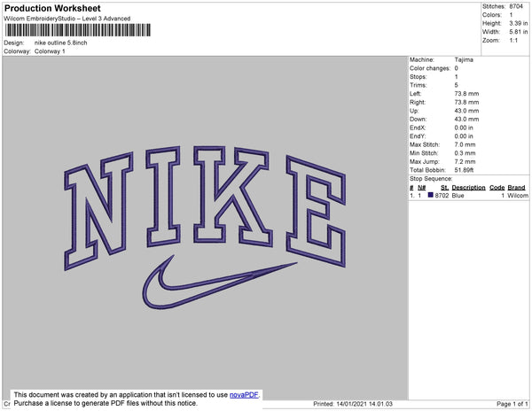Viewport: 532px width, 411px height.
Task: Click the Min Stitch value 0.3 mm
Action: pyautogui.click(x=465, y=153)
